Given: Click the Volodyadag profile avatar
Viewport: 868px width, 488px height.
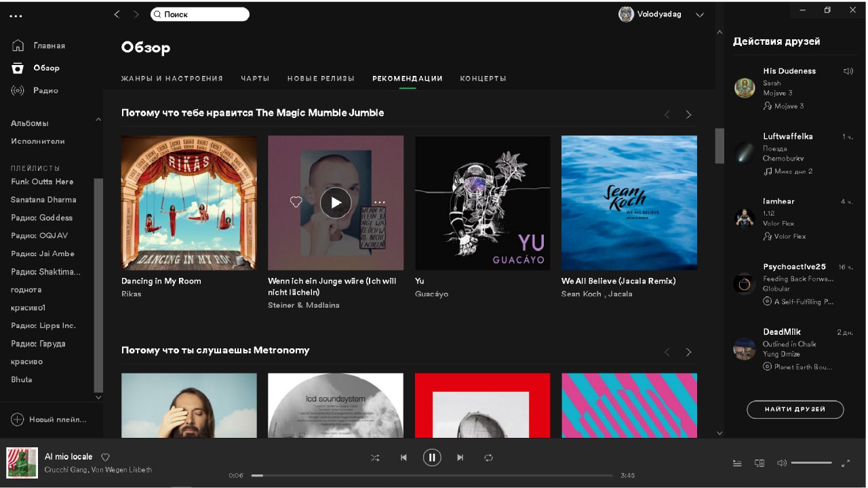Looking at the screenshot, I should [626, 14].
